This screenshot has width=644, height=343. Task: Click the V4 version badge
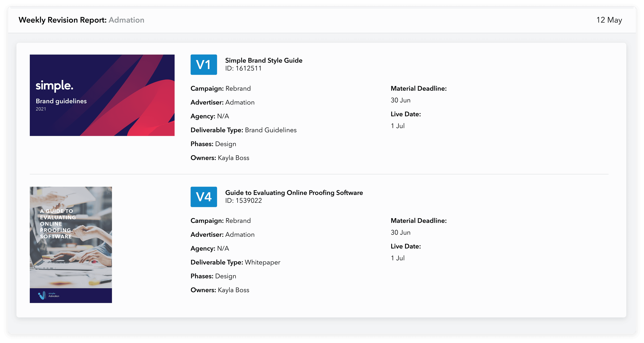[203, 197]
